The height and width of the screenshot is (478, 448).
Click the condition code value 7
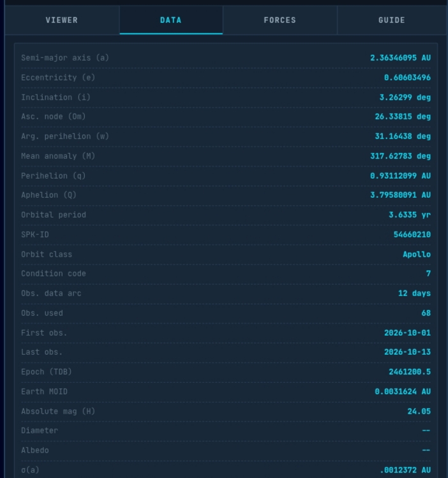coord(428,274)
